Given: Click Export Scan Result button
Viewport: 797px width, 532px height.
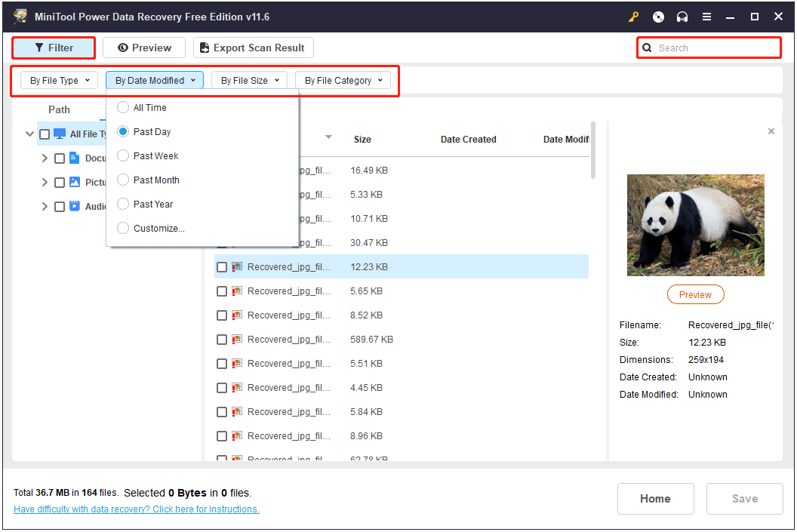Looking at the screenshot, I should (253, 48).
